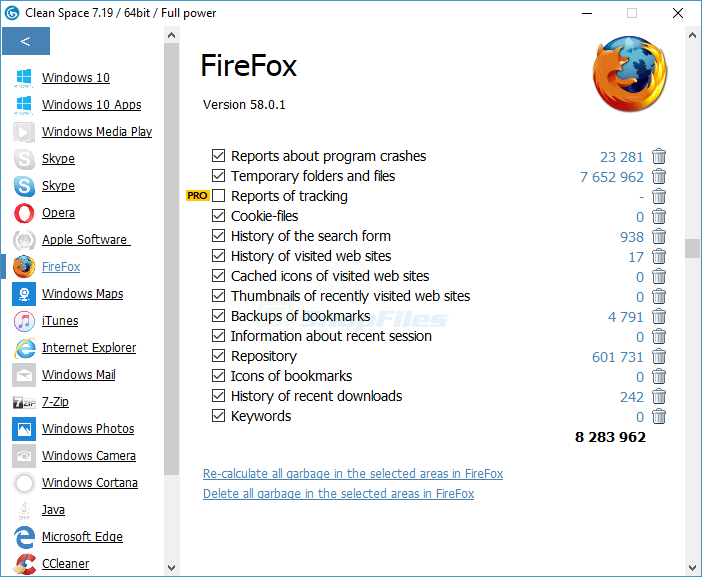This screenshot has height=577, width=702.
Task: Click the Windows Media Player icon
Action: tap(24, 132)
